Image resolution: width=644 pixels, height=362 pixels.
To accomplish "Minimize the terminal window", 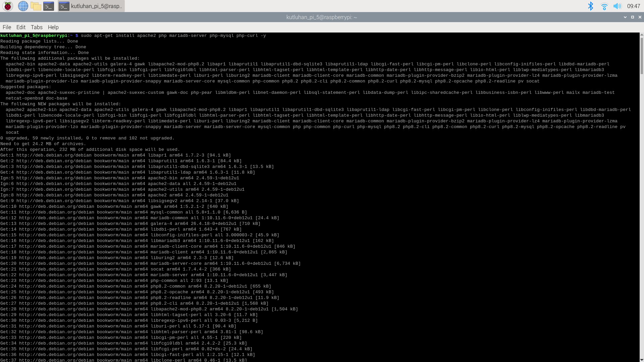I will click(625, 17).
